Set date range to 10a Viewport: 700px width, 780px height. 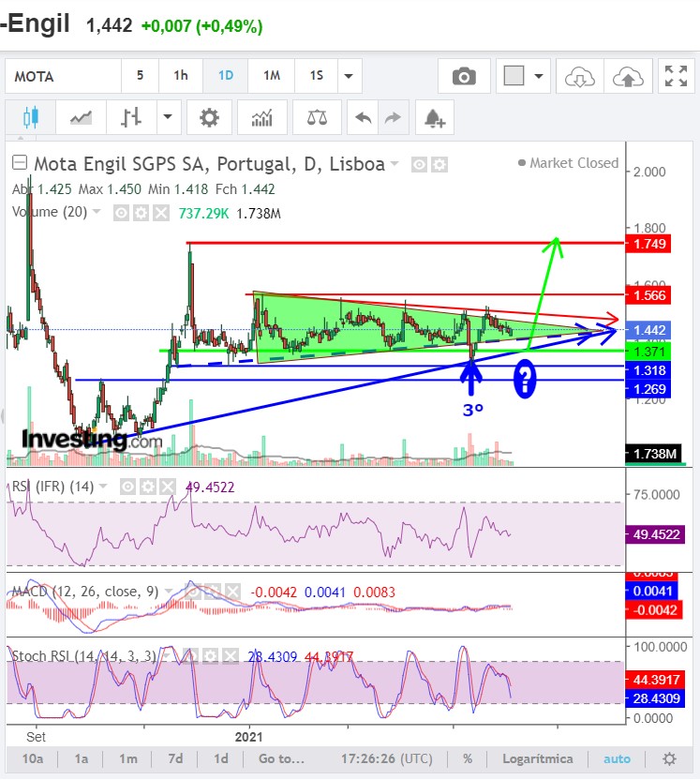click(32, 758)
